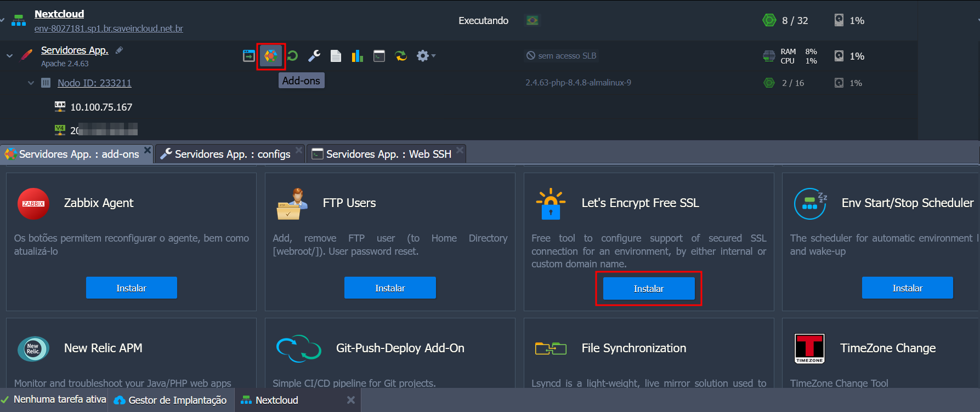Edit Servidores App. layer name pencil
980x412 pixels.
[119, 50]
